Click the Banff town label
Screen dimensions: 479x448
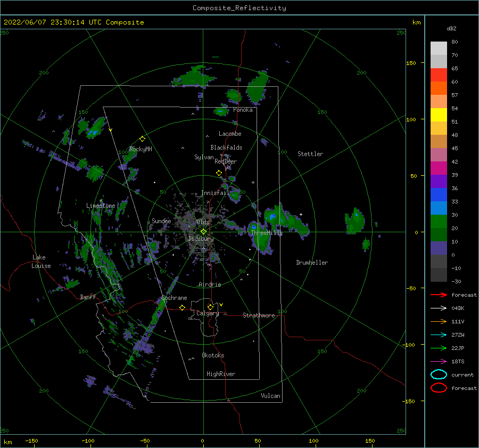88,297
